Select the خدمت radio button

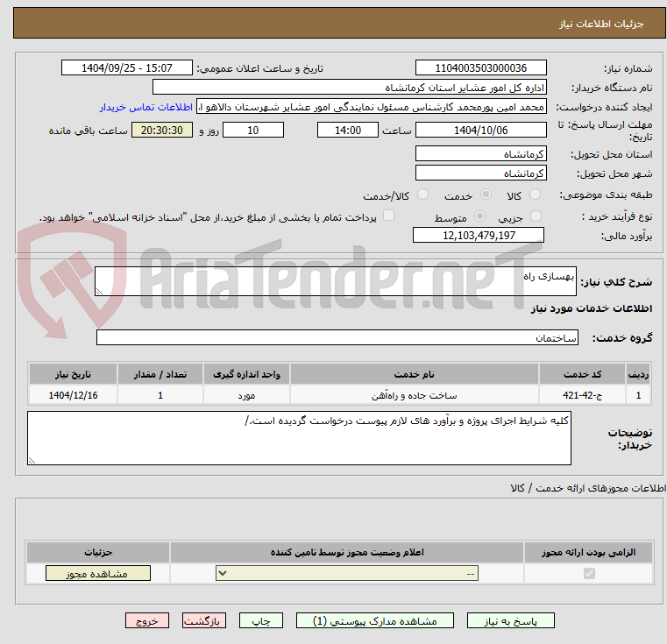point(486,195)
